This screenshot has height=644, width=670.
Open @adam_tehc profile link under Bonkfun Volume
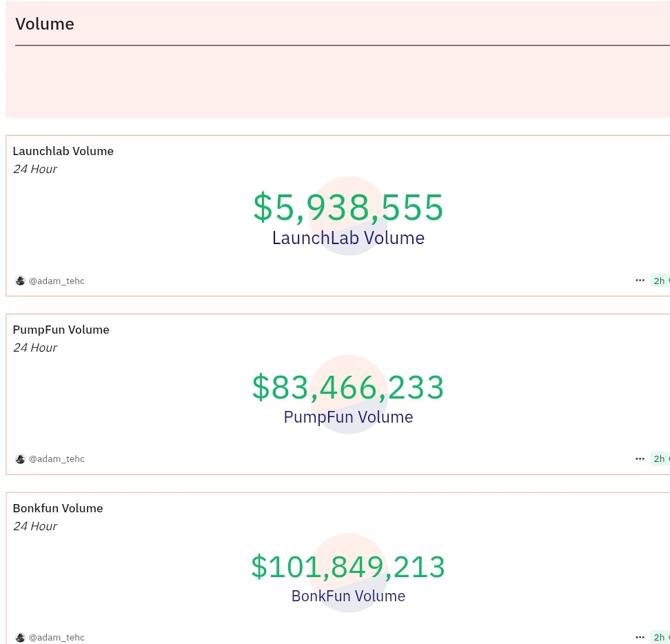pyautogui.click(x=57, y=638)
